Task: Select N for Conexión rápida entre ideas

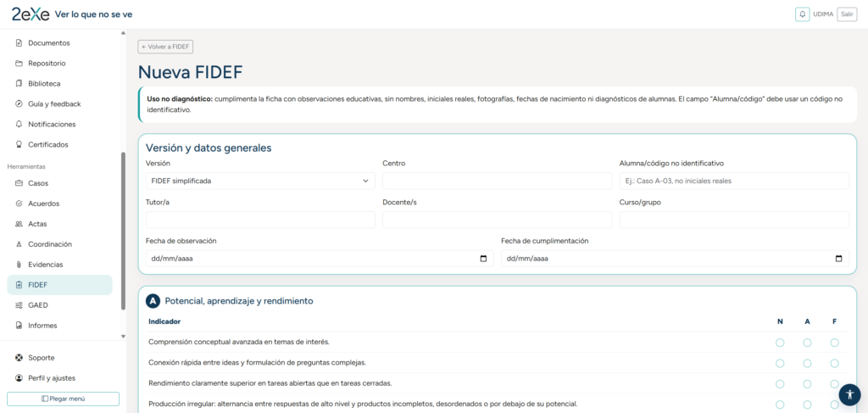Action: 780,363
